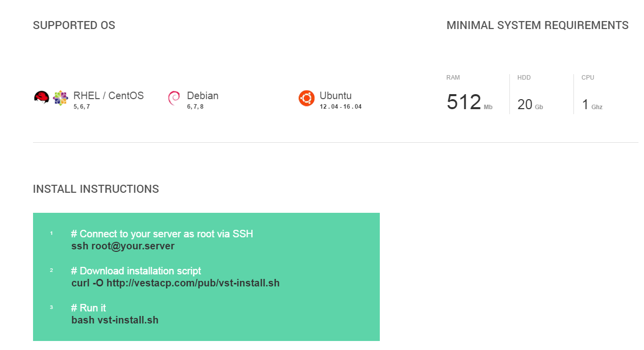The image size is (644, 350).
Task: Click the Red Hat logo icon
Action: tap(42, 98)
